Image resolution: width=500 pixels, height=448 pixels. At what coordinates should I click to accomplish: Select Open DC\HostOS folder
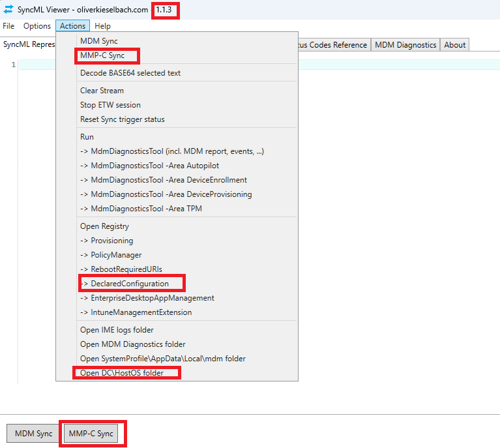(x=177, y=373)
